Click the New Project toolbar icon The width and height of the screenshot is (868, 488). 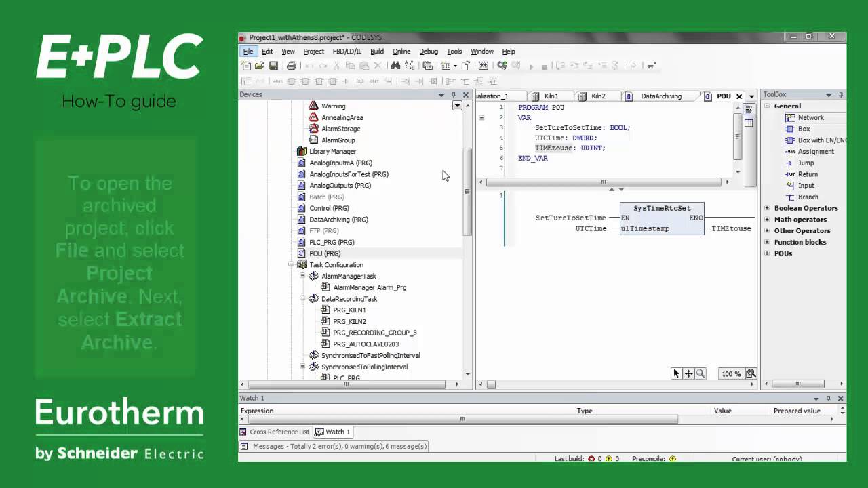[246, 66]
